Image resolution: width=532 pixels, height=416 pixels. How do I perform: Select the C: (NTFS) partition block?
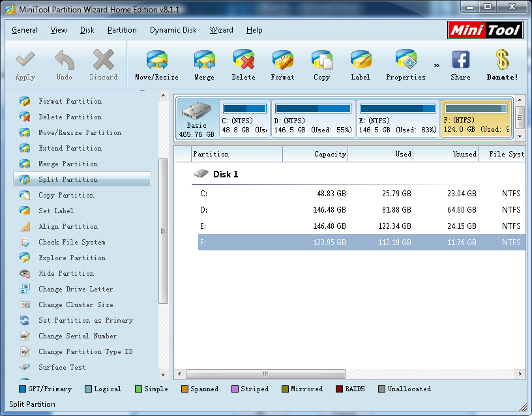coord(244,119)
